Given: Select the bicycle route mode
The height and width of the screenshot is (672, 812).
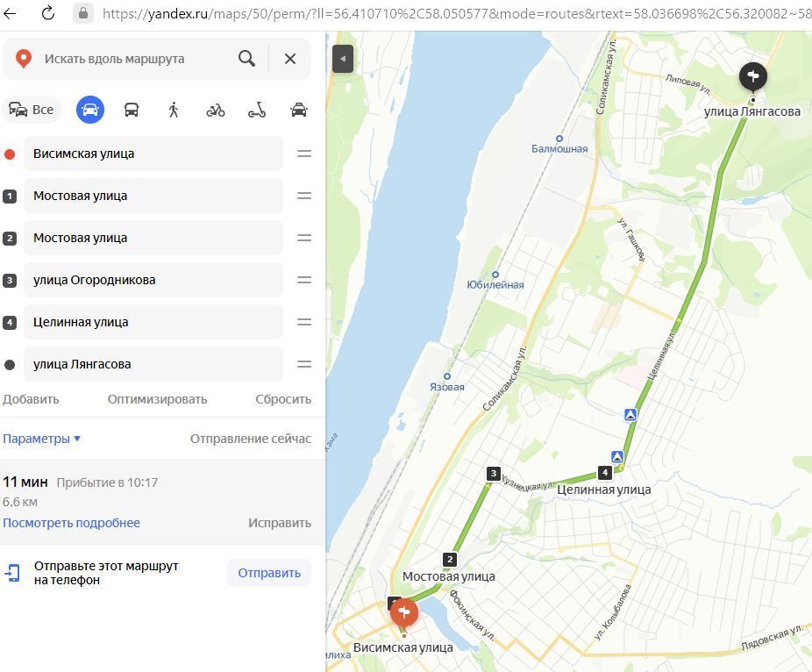Looking at the screenshot, I should tap(216, 110).
